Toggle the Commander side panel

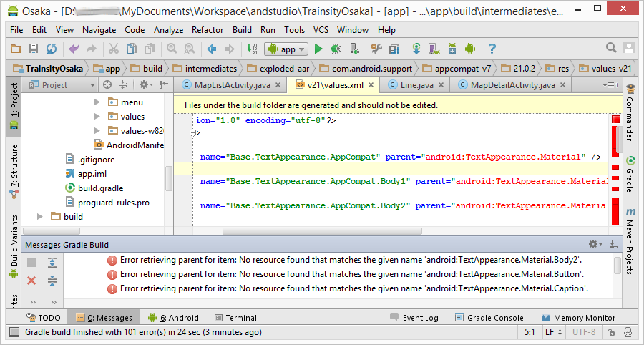pos(630,112)
